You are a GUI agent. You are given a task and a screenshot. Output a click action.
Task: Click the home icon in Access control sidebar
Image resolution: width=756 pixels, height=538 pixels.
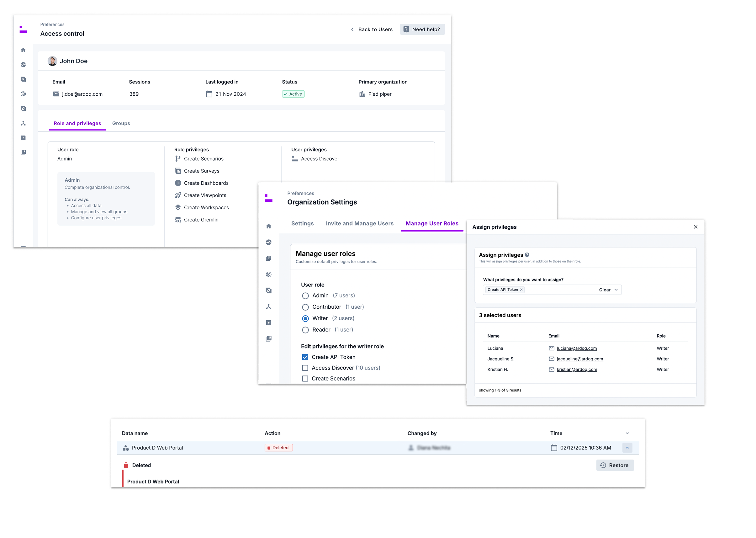pos(23,50)
